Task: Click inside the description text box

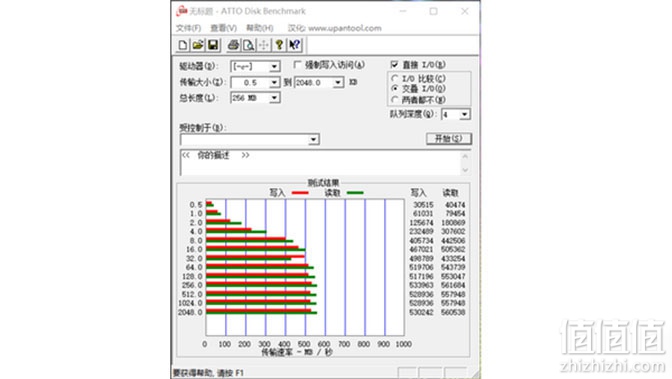Action: (x=321, y=163)
